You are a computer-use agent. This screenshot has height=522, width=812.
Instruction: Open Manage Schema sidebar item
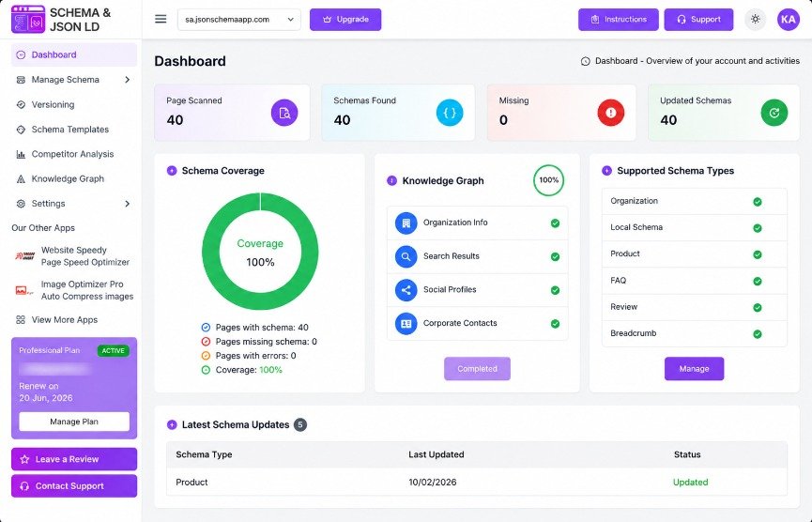click(74, 80)
